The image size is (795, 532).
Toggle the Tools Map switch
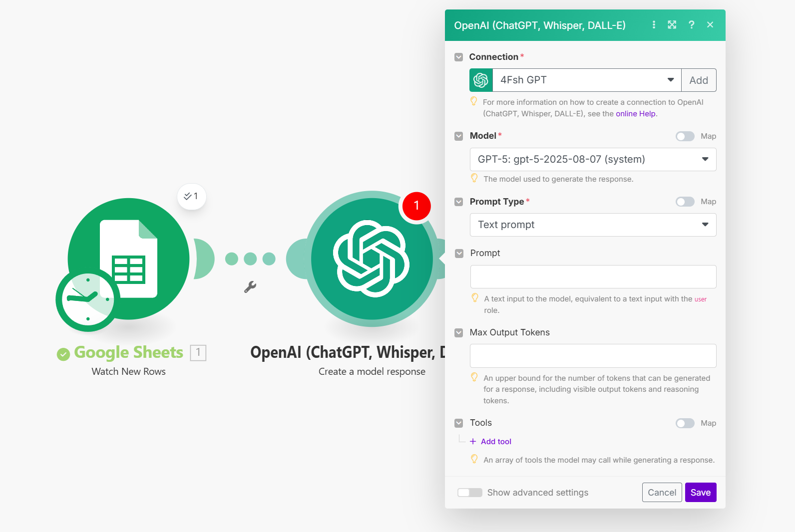click(x=685, y=423)
